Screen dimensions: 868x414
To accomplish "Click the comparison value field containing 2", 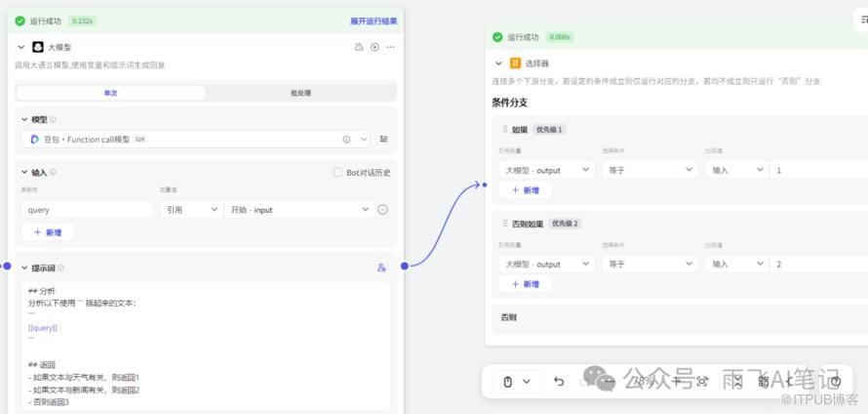I will coord(818,265).
